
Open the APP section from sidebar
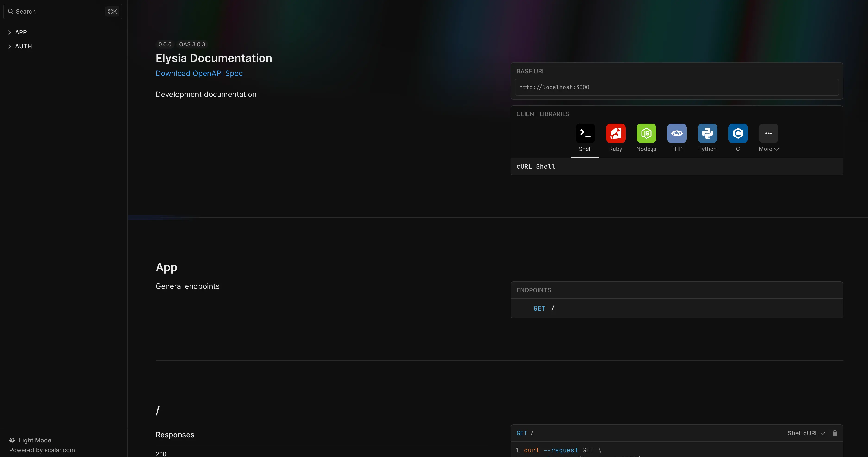click(x=21, y=32)
